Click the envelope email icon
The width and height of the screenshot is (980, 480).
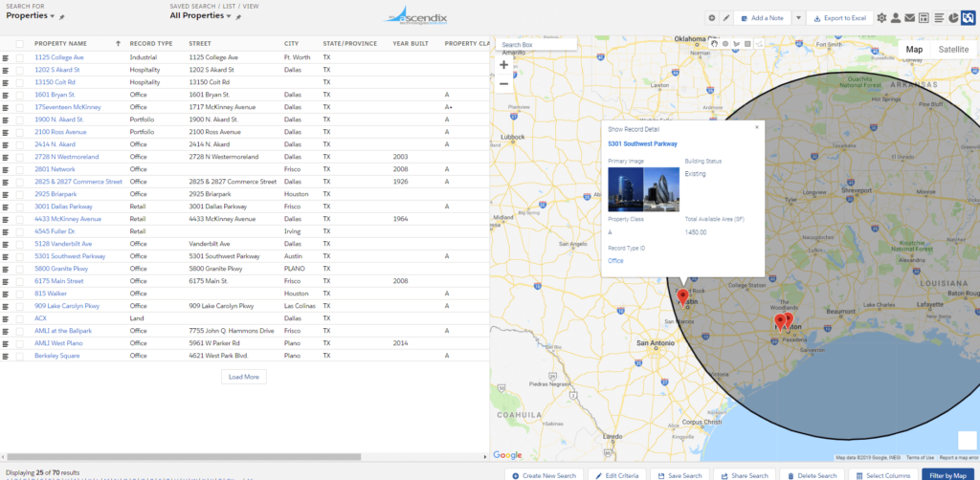click(x=910, y=18)
